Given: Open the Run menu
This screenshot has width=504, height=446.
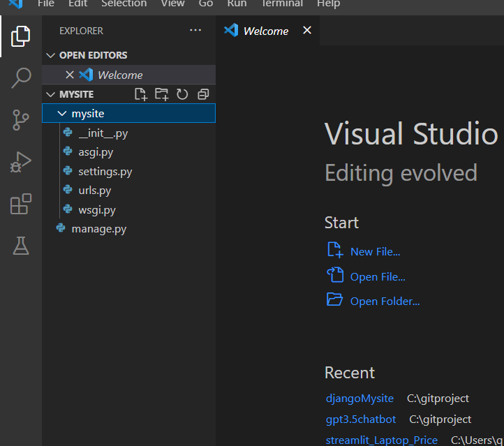Looking at the screenshot, I should [237, 4].
